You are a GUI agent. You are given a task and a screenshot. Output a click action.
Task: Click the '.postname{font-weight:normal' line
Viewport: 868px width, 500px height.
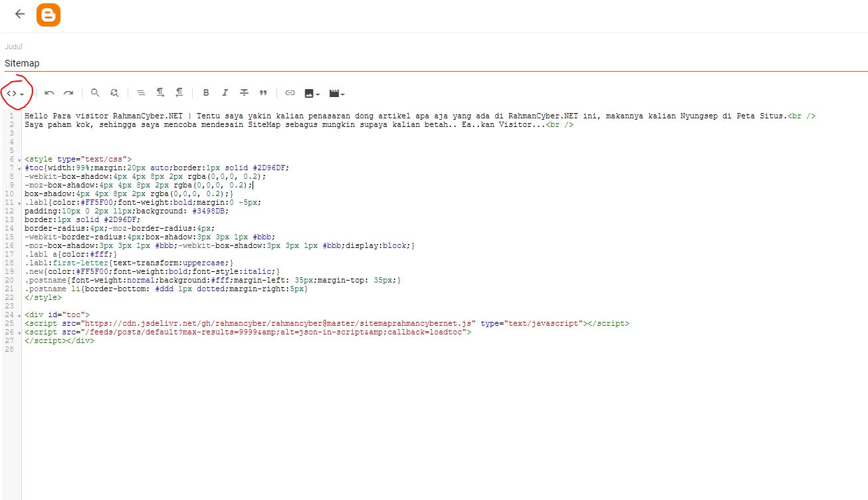click(213, 281)
